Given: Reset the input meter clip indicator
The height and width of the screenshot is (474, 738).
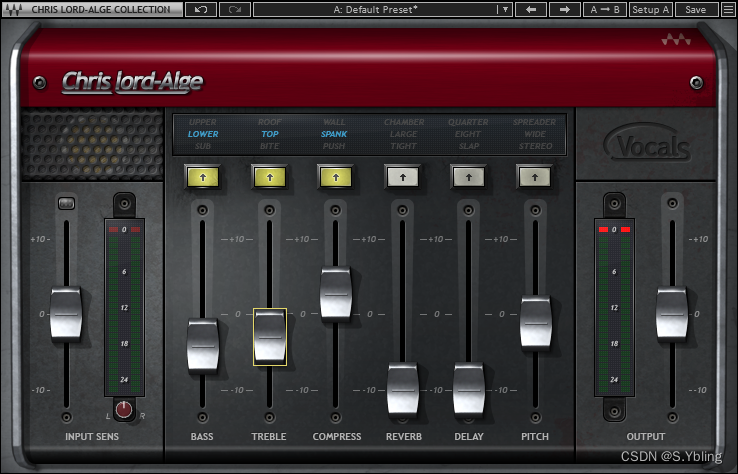Looking at the screenshot, I should 124,229.
